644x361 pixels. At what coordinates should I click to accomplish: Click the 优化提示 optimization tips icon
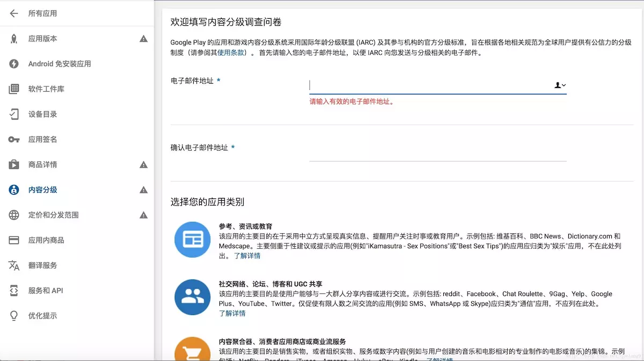(x=13, y=315)
